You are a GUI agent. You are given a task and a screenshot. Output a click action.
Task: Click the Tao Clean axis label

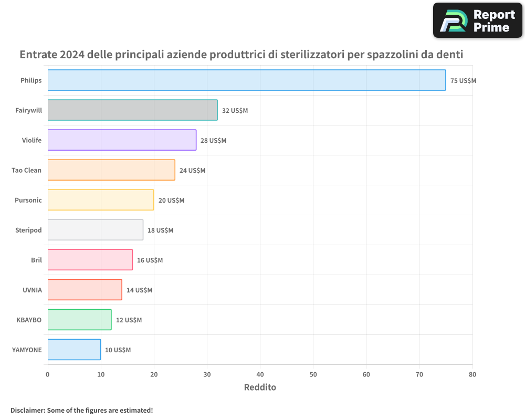pyautogui.click(x=26, y=170)
